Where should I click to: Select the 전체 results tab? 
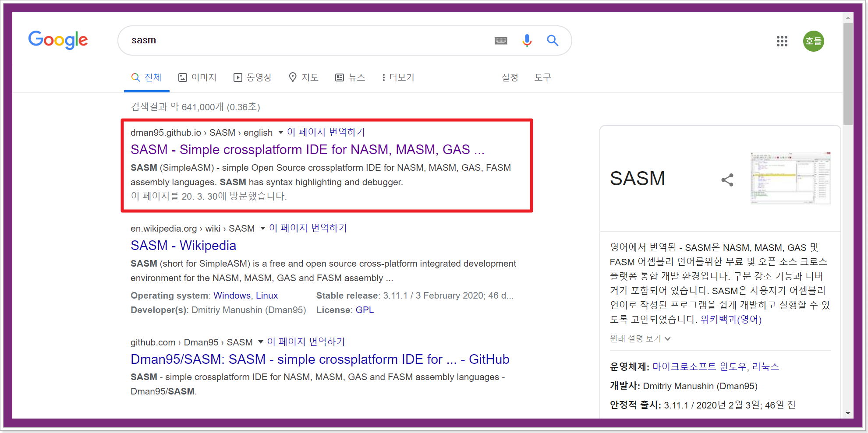point(147,77)
